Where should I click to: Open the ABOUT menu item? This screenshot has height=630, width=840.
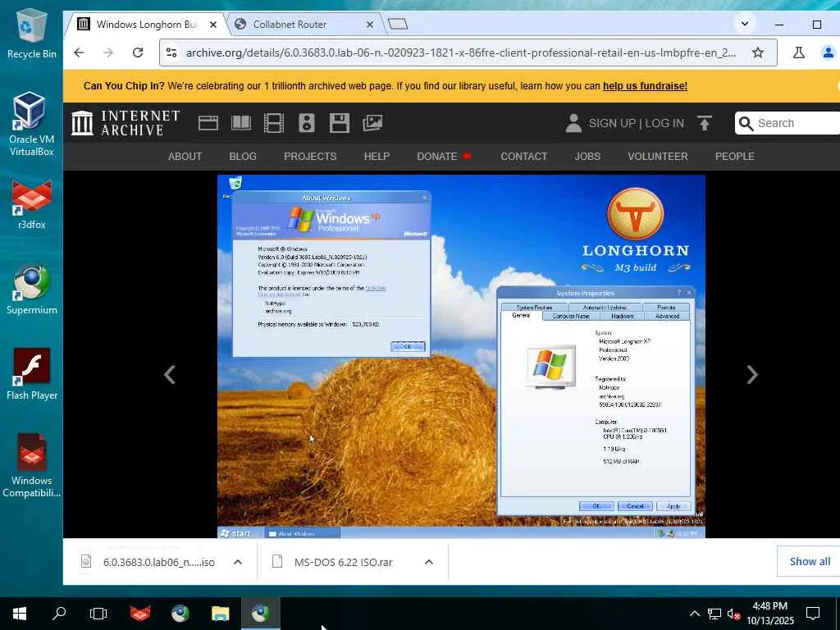coord(185,157)
